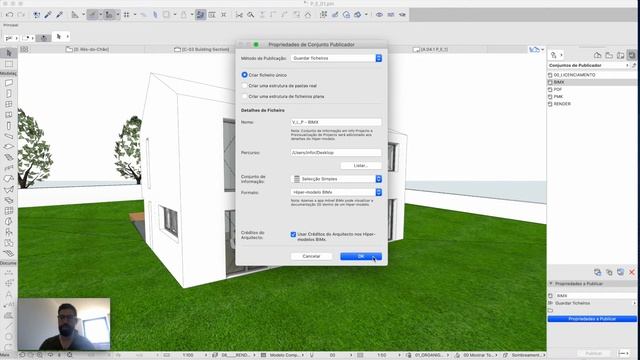
Task: Click the 'Percurso' path field
Action: pos(336,153)
